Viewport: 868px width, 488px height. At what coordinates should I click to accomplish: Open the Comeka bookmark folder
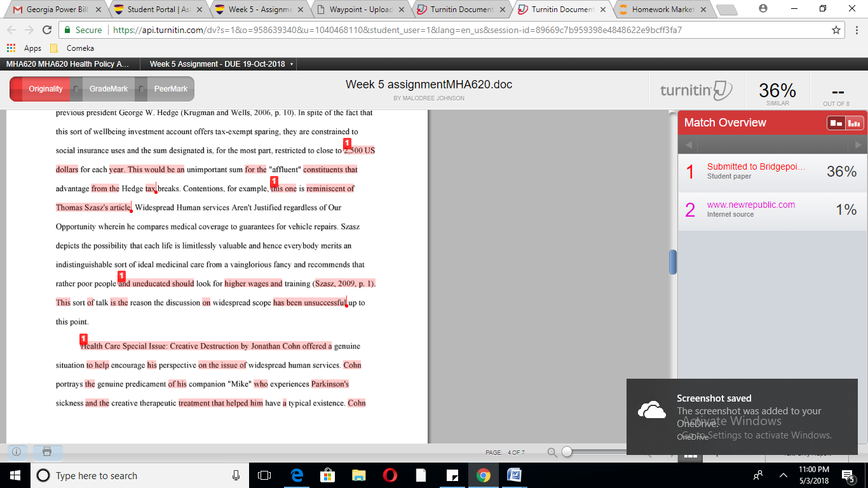click(72, 48)
